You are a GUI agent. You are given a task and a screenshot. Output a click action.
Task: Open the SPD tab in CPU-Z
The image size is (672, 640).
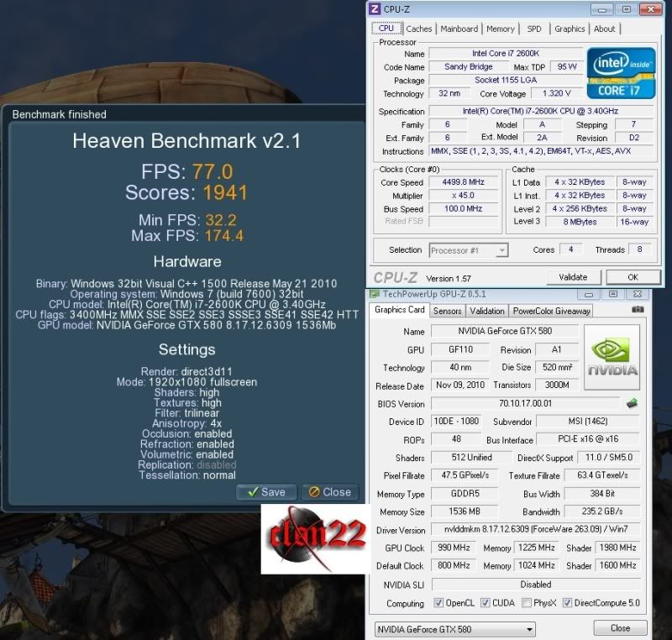(534, 29)
